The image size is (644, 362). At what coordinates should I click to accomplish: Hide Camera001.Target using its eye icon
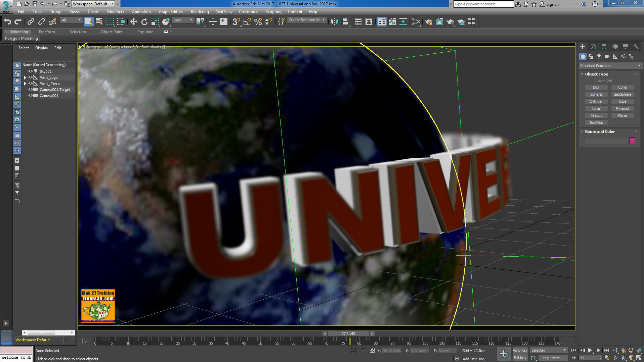(30, 89)
